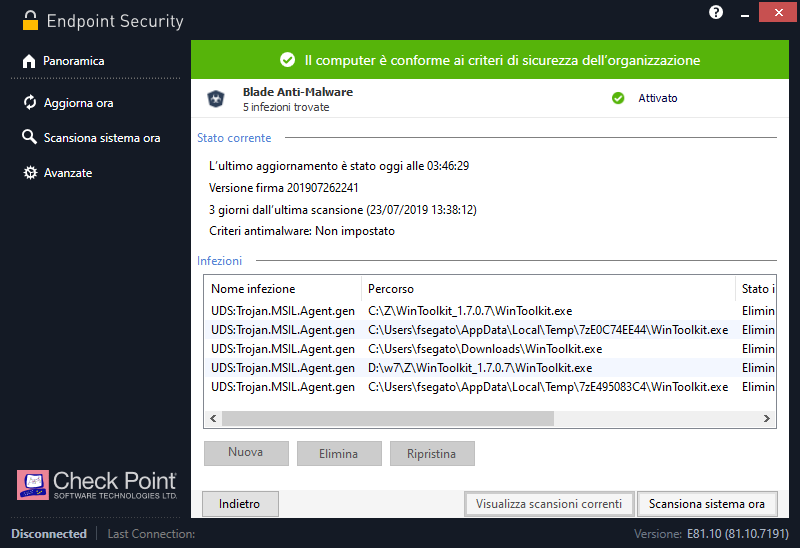This screenshot has width=802, height=548.
Task: Click the padlock Endpoint Security logo icon
Action: point(30,20)
